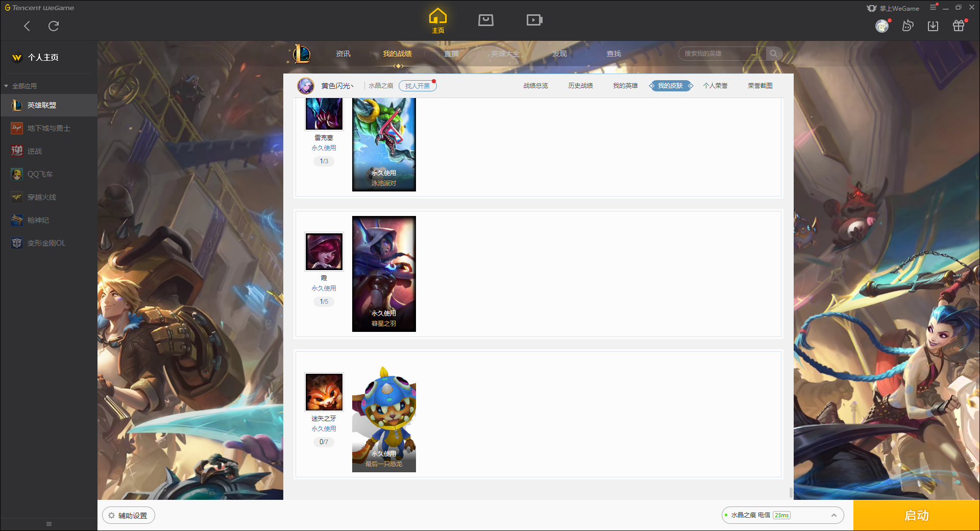
Task: Switch to 战绩总览 tab
Action: tap(535, 86)
